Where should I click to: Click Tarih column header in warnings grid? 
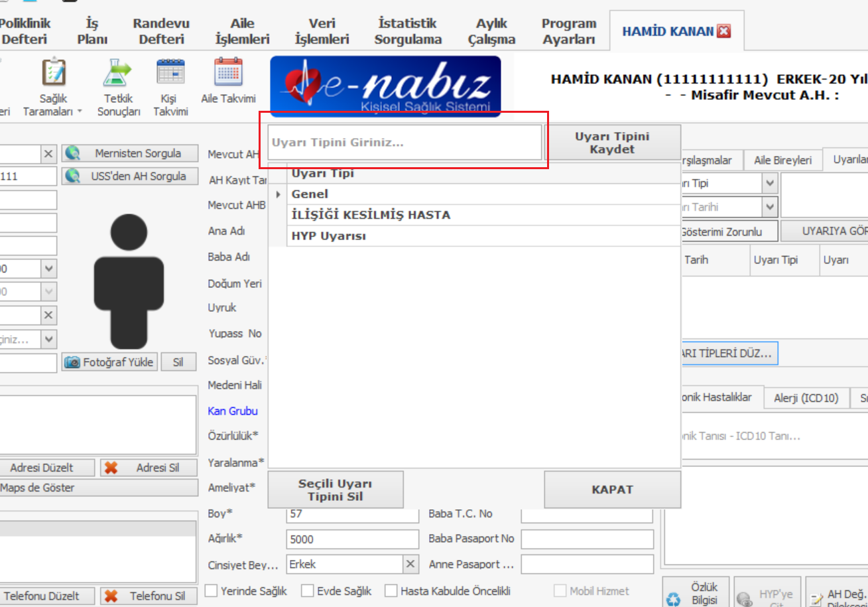715,260
